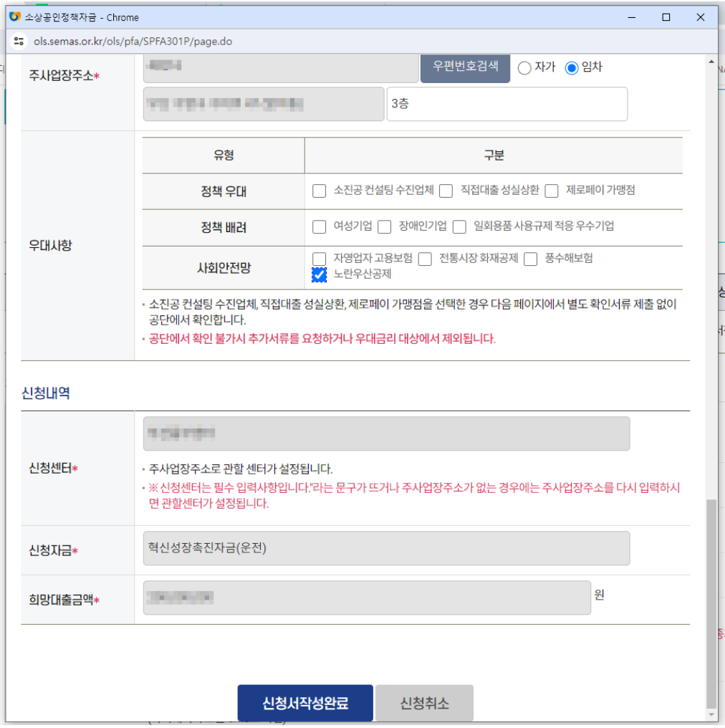
Task: Click the 유형 column header
Action: (224, 155)
